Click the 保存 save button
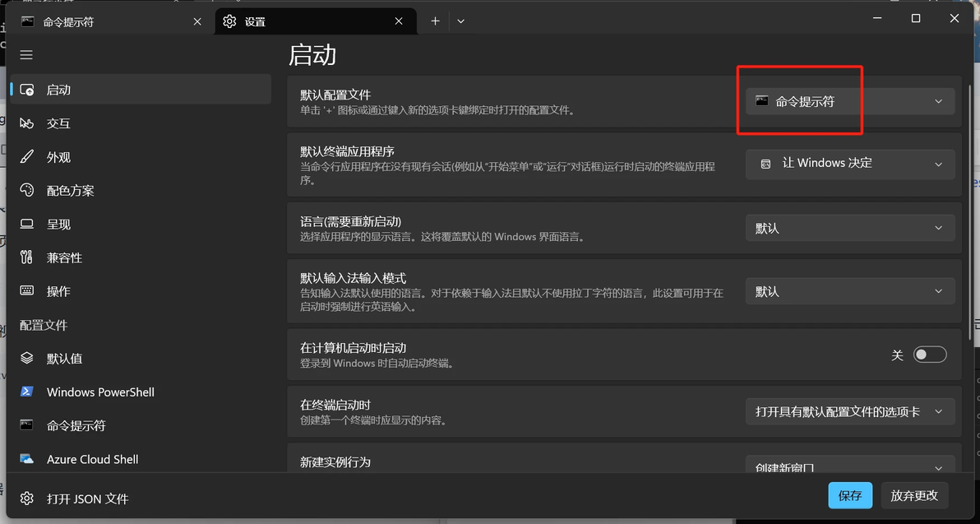Screen dimensions: 980x524 [x=850, y=495]
